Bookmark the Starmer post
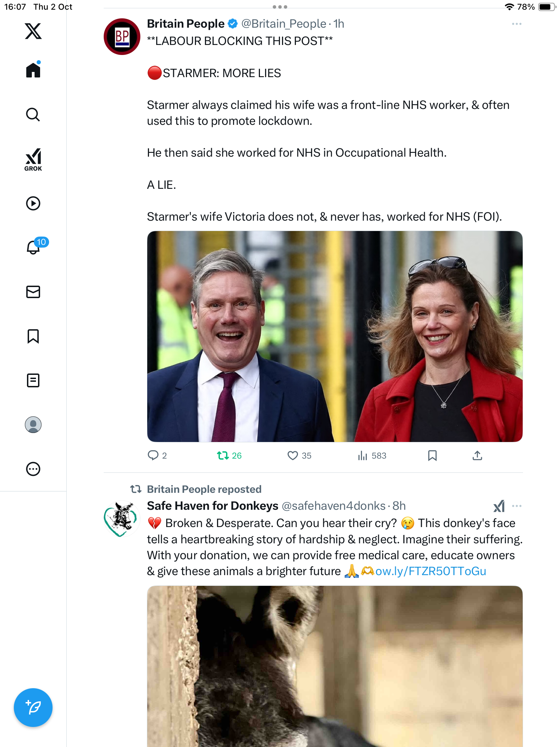This screenshot has width=560, height=747. pyautogui.click(x=432, y=455)
